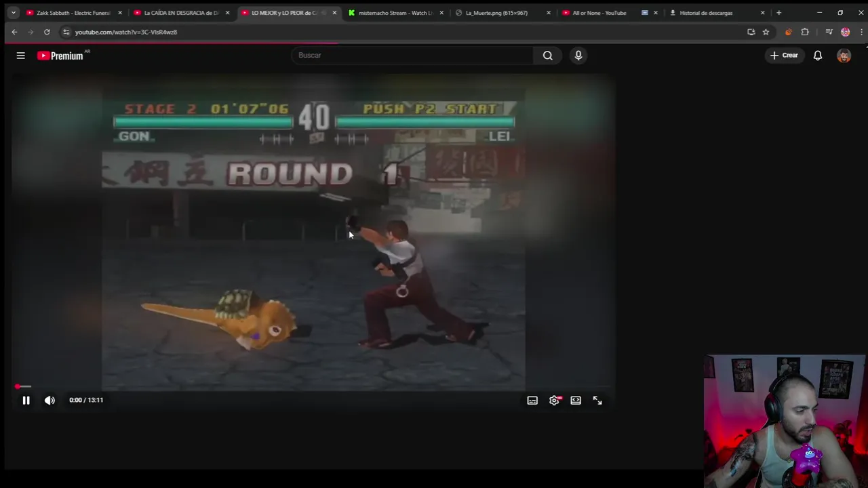Close the mistemacho Stream tab
Viewport: 868px width, 488px height.
tap(441, 13)
